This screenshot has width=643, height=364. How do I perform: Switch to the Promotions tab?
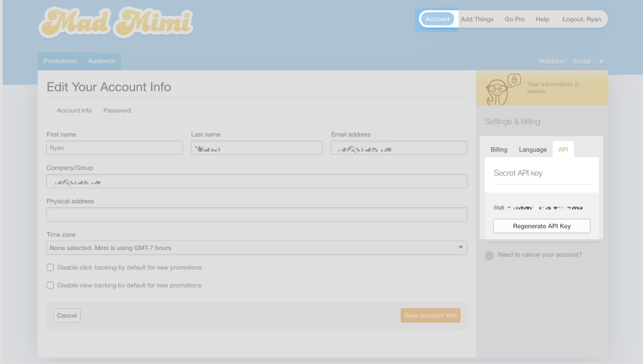(60, 61)
